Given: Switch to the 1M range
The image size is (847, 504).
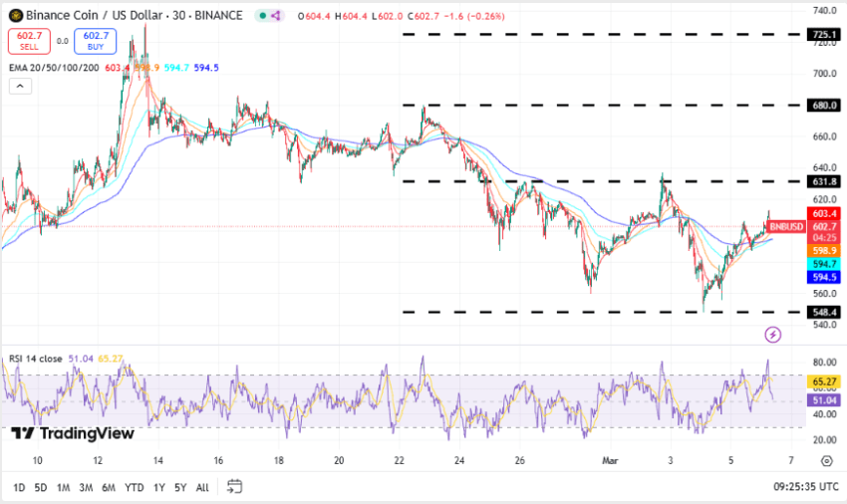Looking at the screenshot, I should point(63,488).
